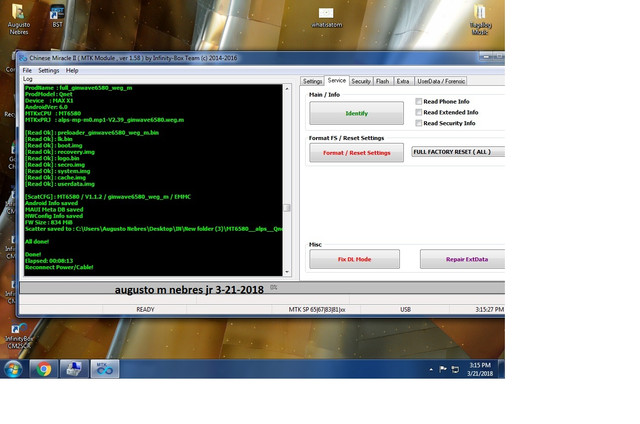This screenshot has width=640, height=424.
Task: Click 'MTKxCPU : MT6580' log line
Action: pyautogui.click(x=53, y=113)
